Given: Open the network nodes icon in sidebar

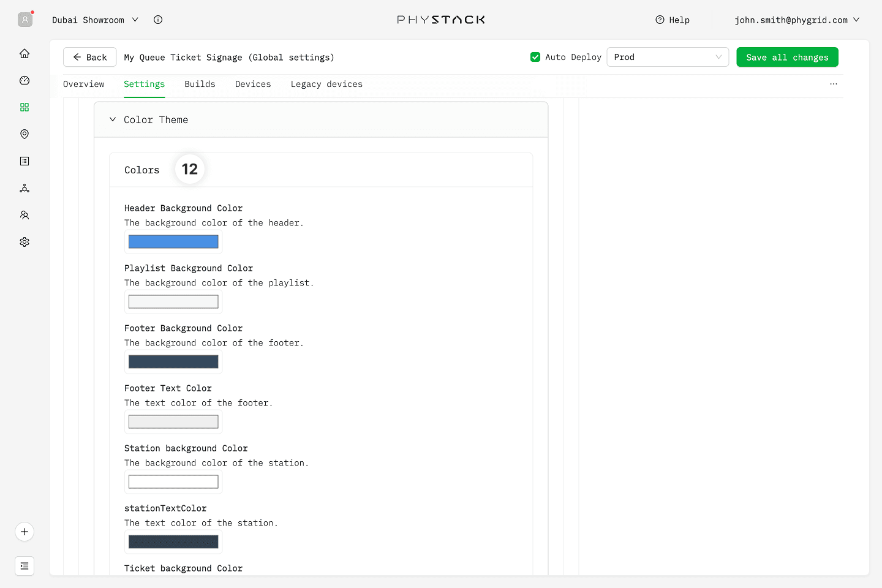Looking at the screenshot, I should (x=24, y=188).
